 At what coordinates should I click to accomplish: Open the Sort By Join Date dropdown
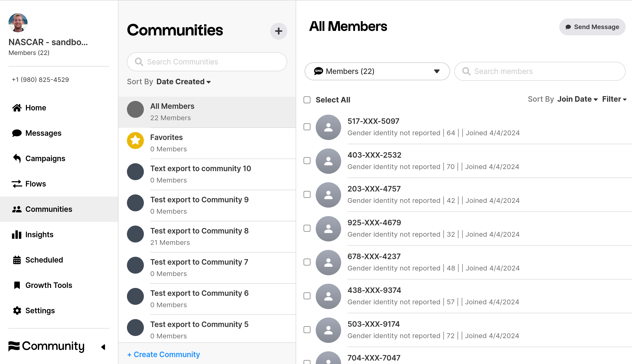[x=578, y=99]
